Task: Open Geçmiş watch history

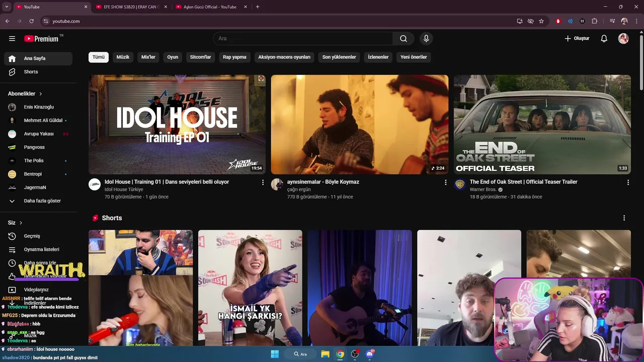Action: 38,236
